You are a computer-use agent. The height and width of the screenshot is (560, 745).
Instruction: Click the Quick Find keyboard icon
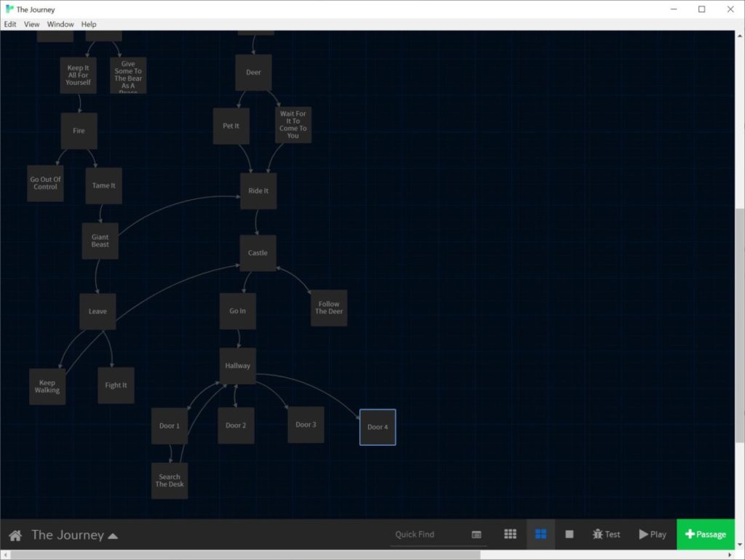click(477, 535)
